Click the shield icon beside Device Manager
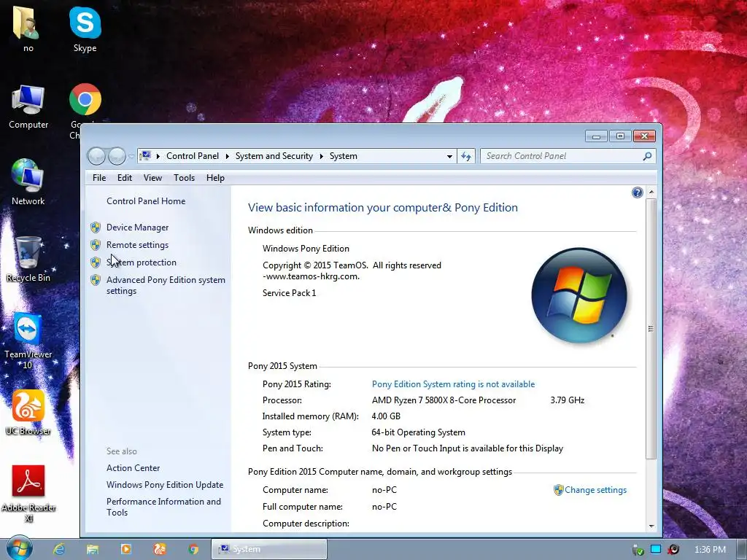The image size is (747, 560). click(x=96, y=227)
